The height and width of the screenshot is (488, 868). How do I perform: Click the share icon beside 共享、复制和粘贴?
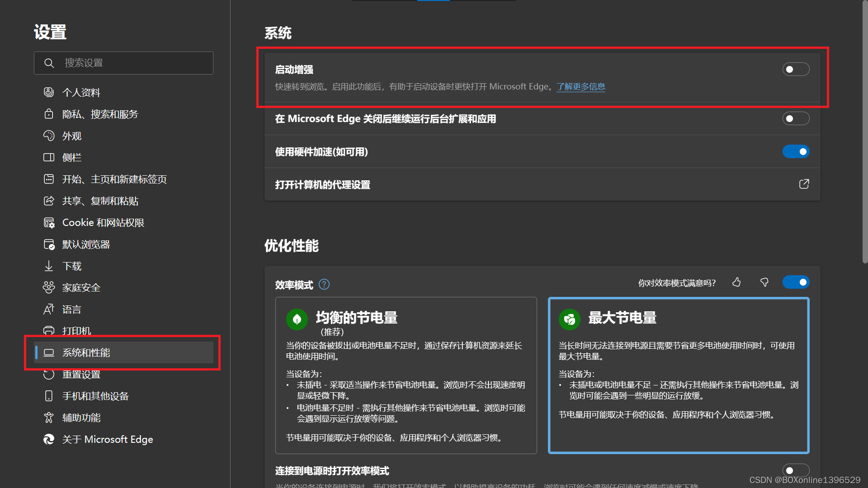point(49,201)
